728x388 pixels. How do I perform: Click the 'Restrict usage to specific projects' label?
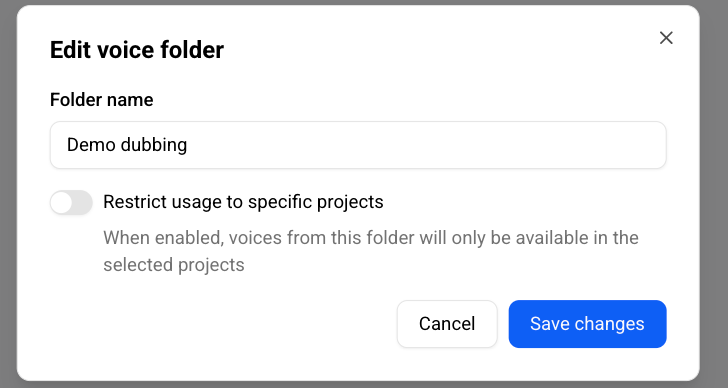pyautogui.click(x=243, y=202)
